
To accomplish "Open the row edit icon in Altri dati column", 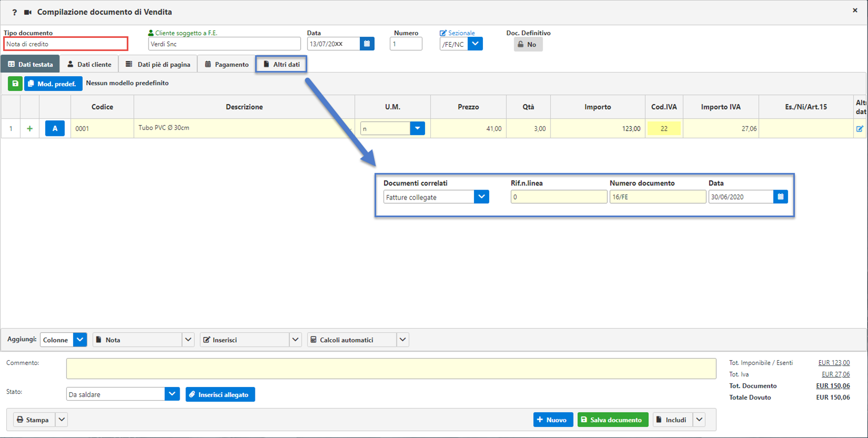I will pos(860,128).
